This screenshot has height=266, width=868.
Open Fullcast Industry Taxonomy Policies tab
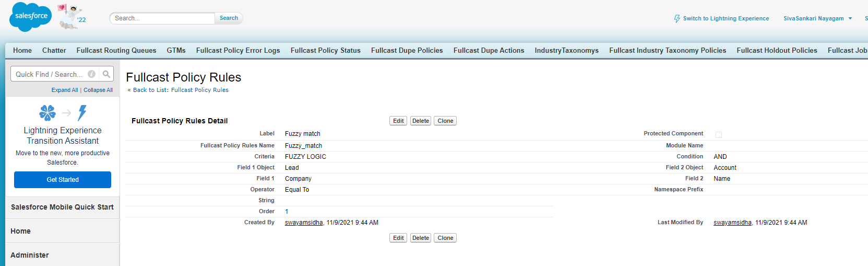click(668, 51)
